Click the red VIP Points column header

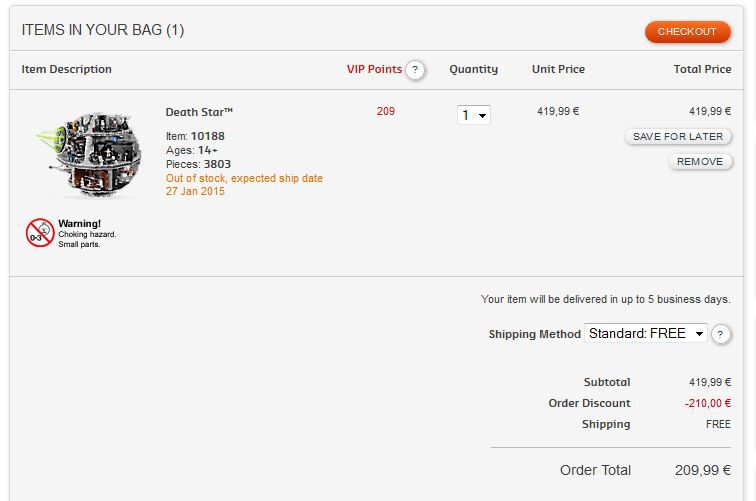click(x=374, y=69)
